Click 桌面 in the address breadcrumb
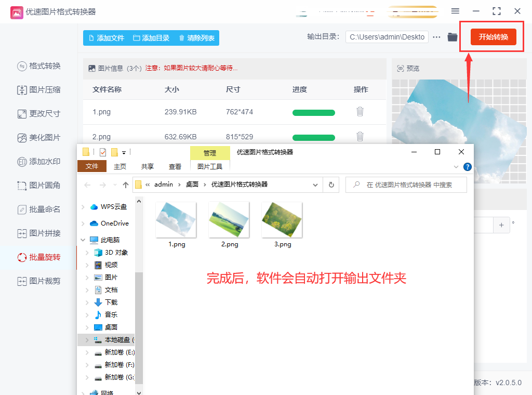Viewport: 532px width, 395px height. tap(192, 185)
